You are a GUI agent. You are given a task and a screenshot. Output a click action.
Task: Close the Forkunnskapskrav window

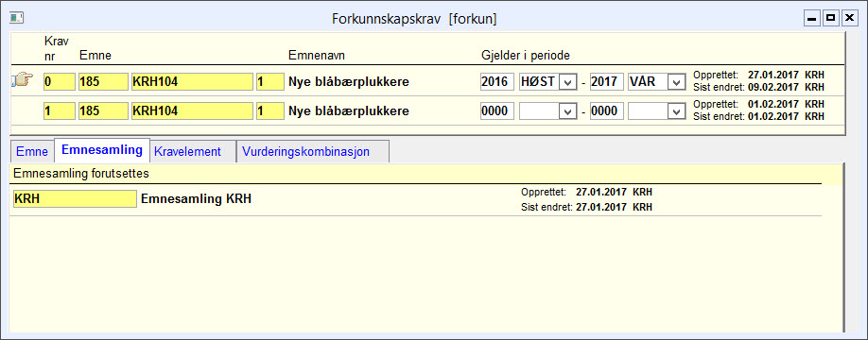(849, 18)
